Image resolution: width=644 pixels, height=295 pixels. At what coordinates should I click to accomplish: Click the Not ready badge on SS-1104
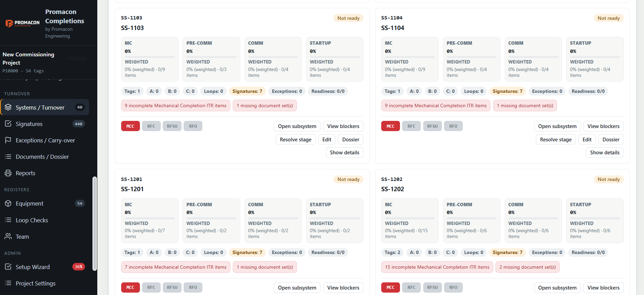[x=609, y=18]
